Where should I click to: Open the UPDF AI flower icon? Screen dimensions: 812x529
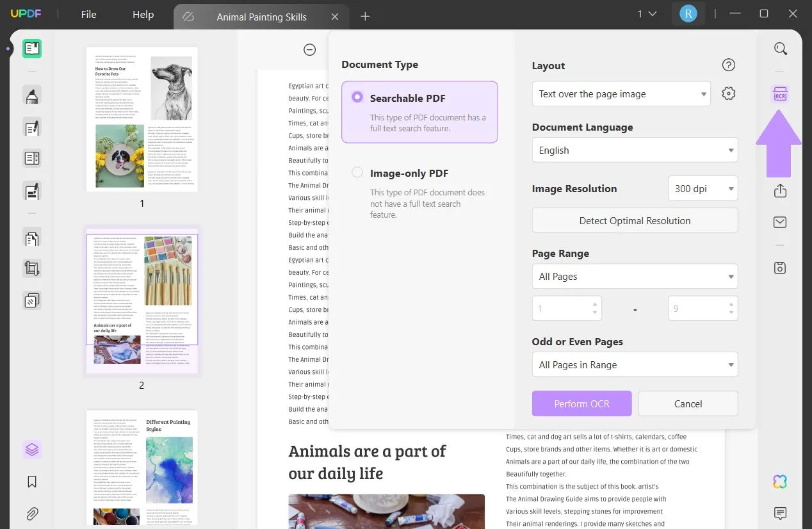[780, 482]
